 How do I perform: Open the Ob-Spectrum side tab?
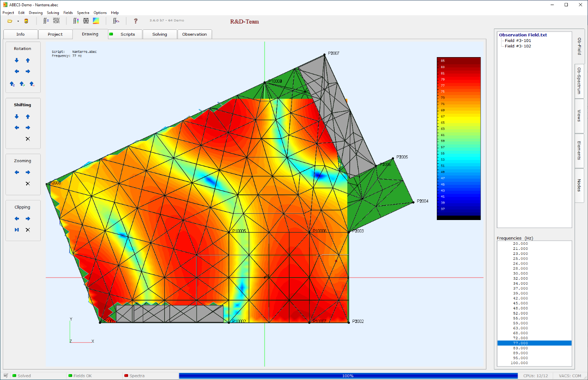[579, 81]
